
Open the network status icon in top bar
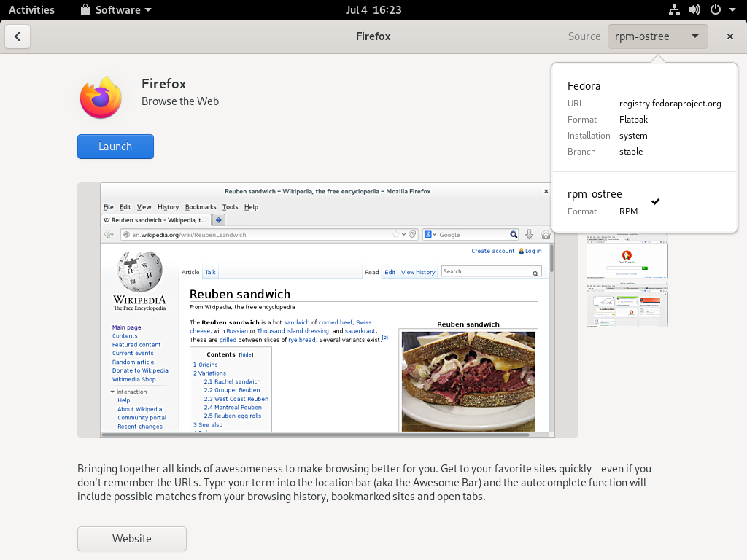coord(674,9)
